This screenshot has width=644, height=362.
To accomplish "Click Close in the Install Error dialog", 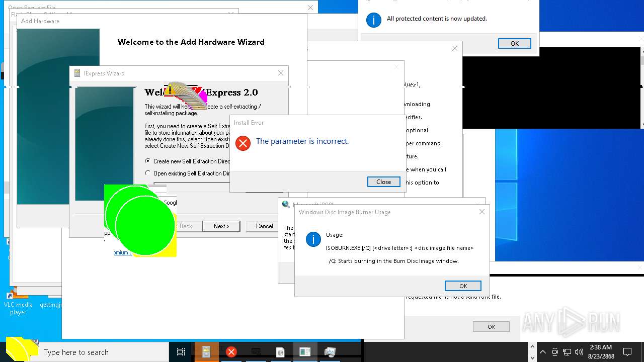I will 383,182.
